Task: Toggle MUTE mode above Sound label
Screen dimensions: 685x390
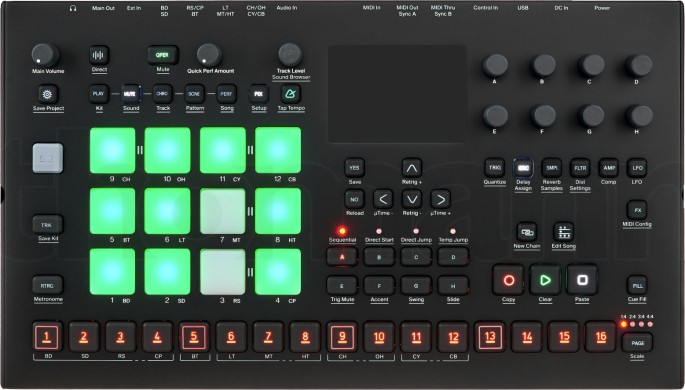Action: [x=130, y=94]
